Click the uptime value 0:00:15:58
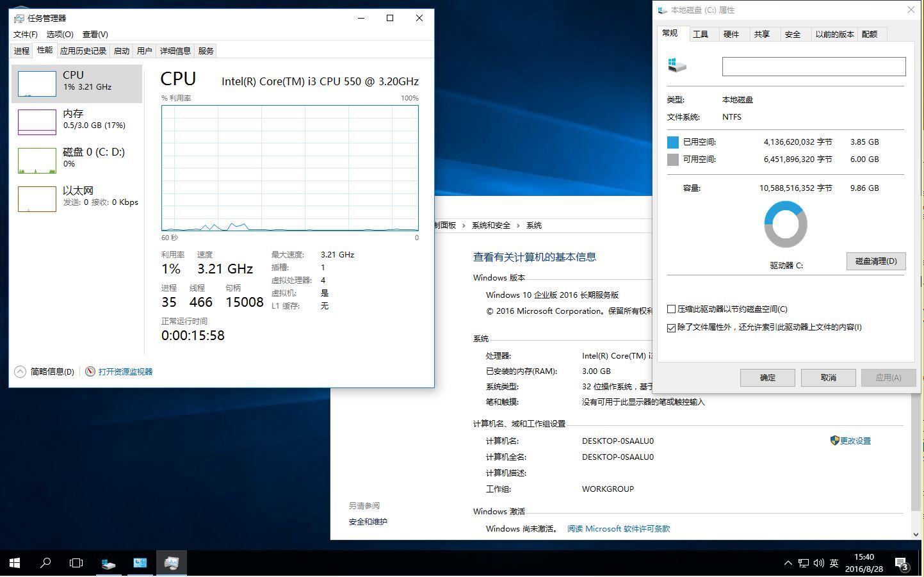The width and height of the screenshot is (924, 577). coord(193,336)
